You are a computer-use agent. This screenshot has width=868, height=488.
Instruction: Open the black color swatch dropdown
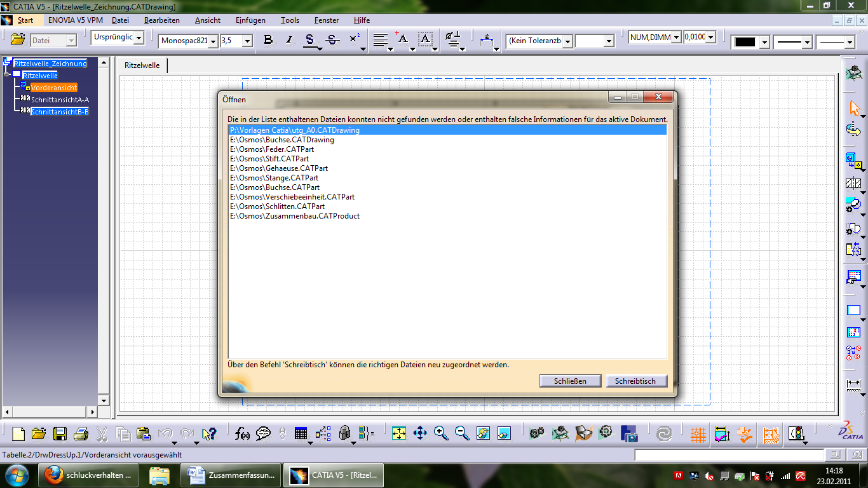765,43
